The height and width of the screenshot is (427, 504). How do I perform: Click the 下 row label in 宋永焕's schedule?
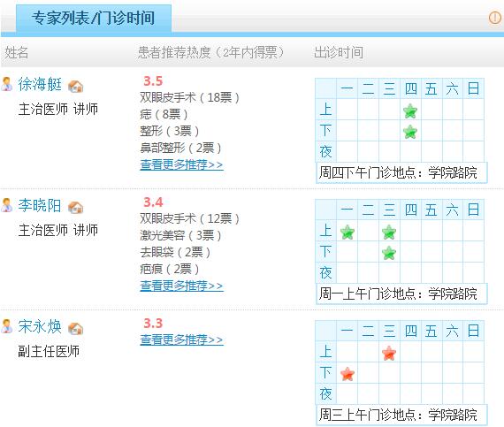[x=326, y=372]
